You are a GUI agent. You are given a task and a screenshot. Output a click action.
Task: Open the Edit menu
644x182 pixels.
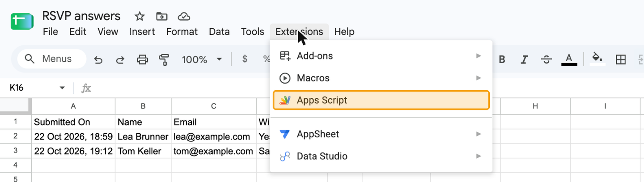pos(78,32)
